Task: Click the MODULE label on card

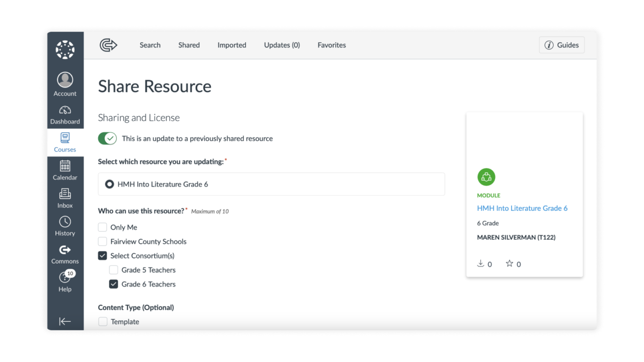Action: (489, 196)
